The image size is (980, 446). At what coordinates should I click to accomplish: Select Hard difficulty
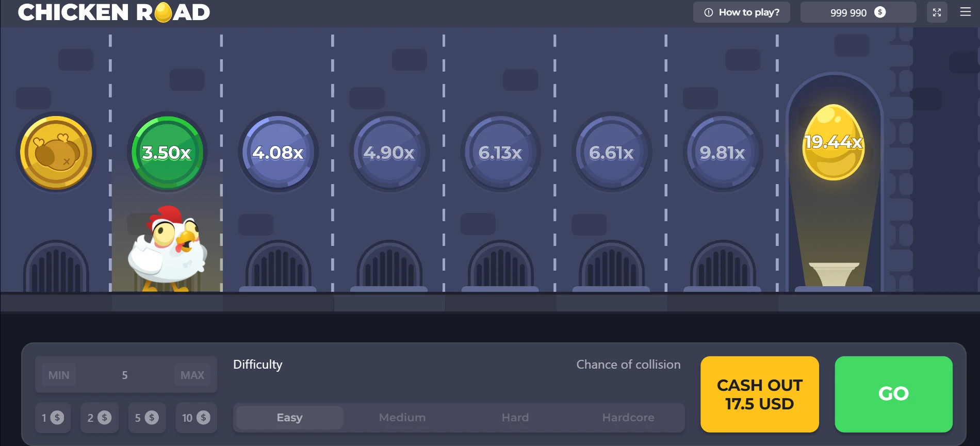[x=515, y=418]
